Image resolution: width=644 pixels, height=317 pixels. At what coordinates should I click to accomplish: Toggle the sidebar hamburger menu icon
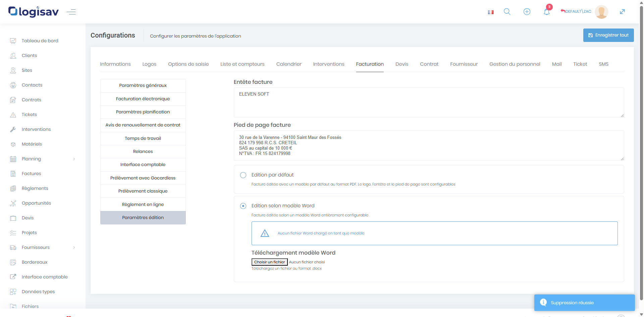(x=71, y=12)
